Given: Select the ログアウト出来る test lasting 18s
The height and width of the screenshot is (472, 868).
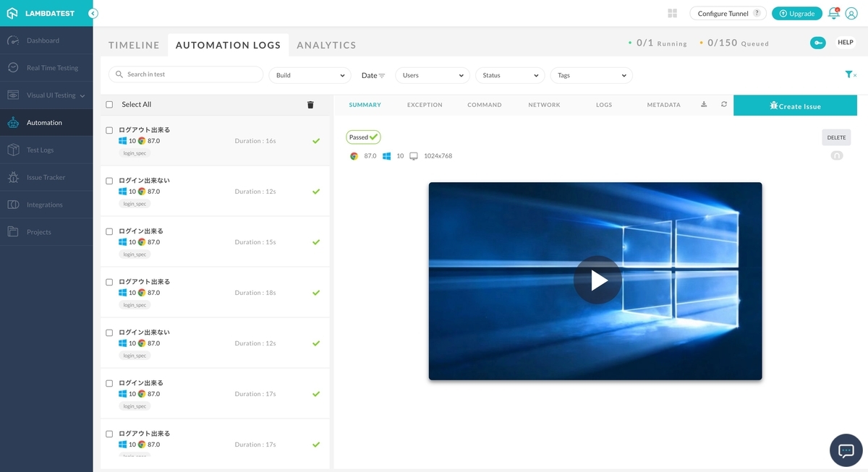Looking at the screenshot, I should pyautogui.click(x=215, y=293).
